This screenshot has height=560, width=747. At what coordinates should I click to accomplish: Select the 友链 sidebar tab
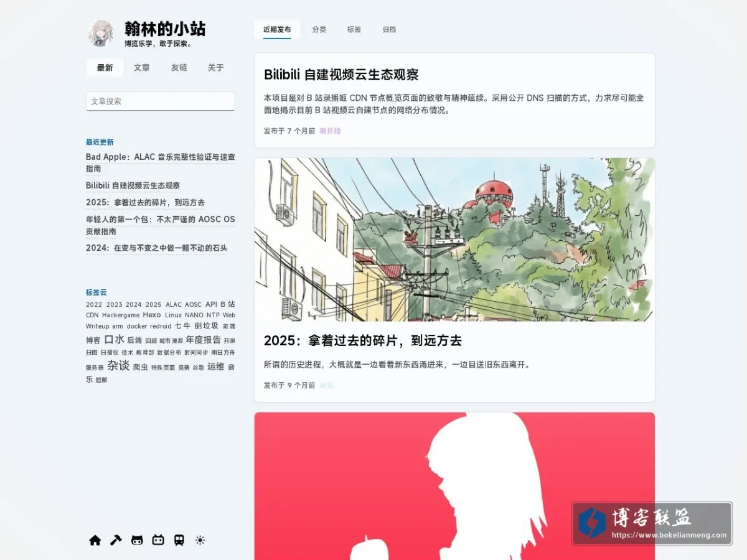point(179,68)
